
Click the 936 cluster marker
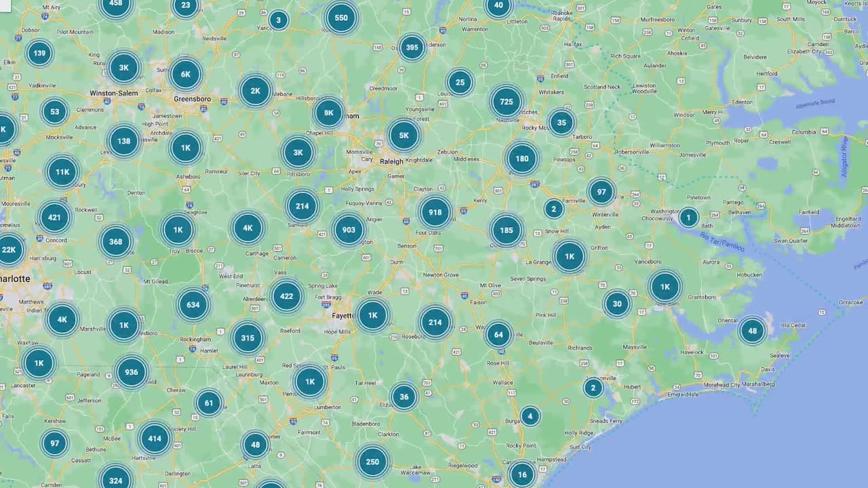[x=132, y=372]
